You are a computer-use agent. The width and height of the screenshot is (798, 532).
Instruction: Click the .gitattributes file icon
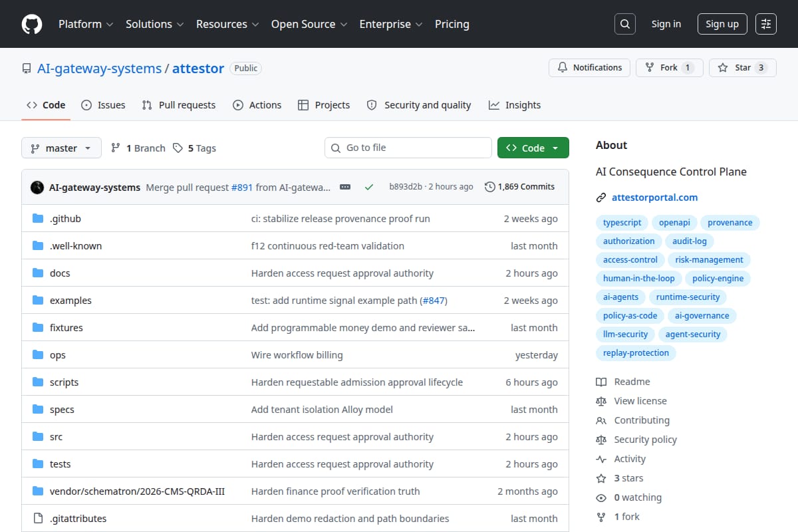pos(38,519)
